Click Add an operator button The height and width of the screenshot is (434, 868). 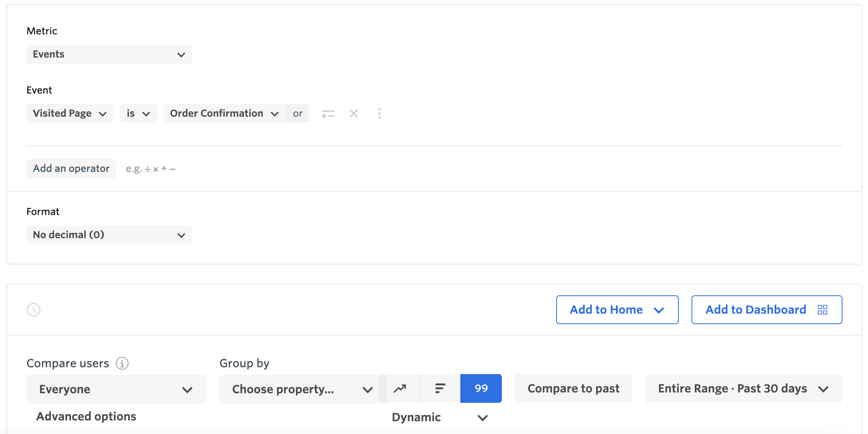pyautogui.click(x=71, y=169)
